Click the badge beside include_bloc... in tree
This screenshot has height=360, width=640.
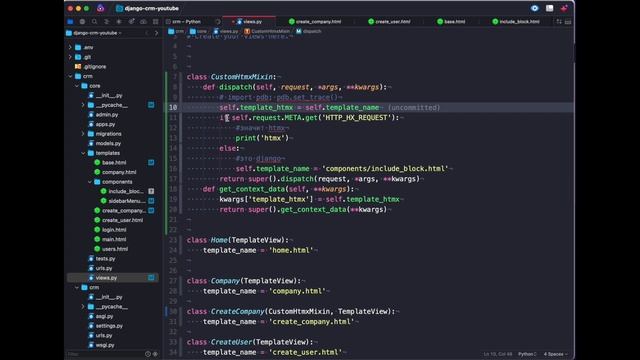tap(151, 191)
